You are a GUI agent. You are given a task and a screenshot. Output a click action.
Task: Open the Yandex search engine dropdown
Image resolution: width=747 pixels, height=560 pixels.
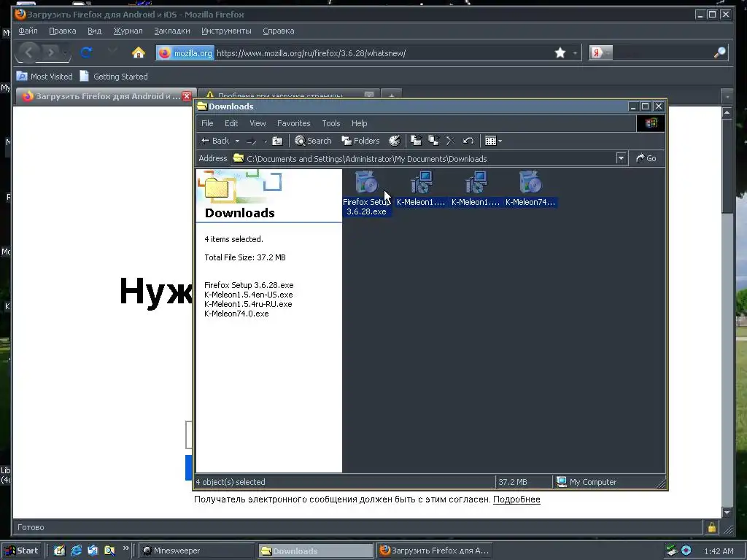coord(600,52)
